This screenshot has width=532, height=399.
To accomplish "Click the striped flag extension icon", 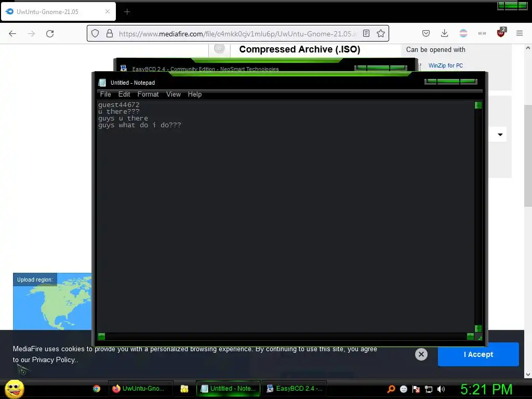I will tap(463, 33).
